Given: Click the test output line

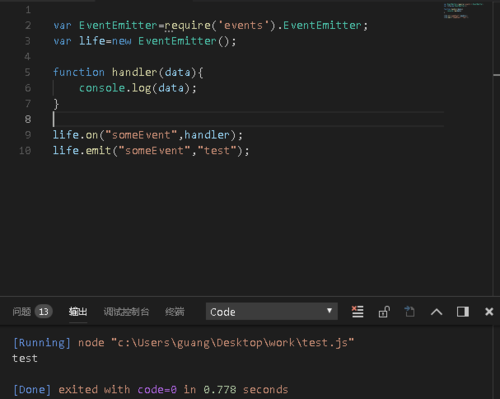Looking at the screenshot, I should 25,358.
